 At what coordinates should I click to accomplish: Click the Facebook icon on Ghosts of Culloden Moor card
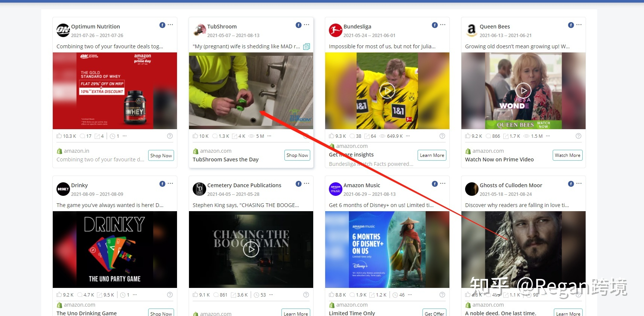point(571,184)
